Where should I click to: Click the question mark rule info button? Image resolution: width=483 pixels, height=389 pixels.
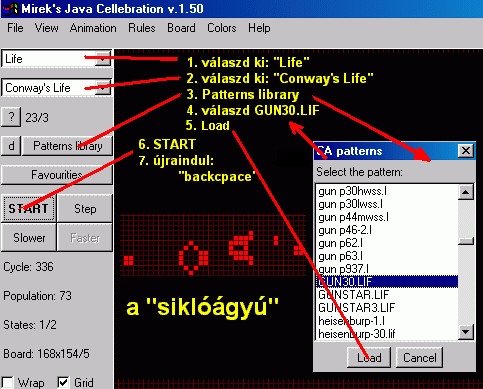coord(11,117)
